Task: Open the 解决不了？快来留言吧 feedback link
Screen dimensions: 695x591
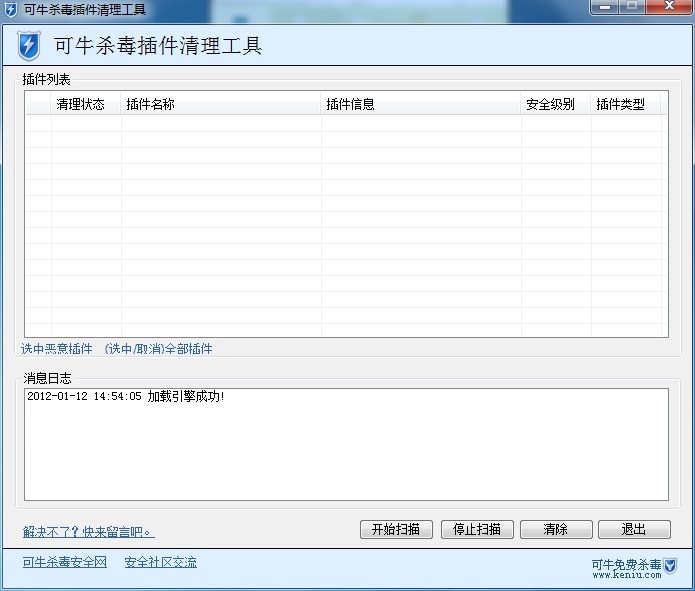Action: tap(89, 532)
